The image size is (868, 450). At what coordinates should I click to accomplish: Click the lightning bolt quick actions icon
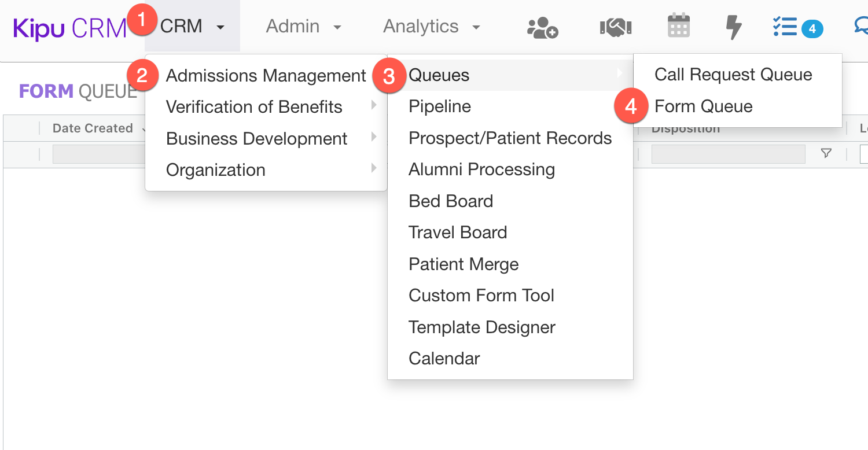[733, 27]
